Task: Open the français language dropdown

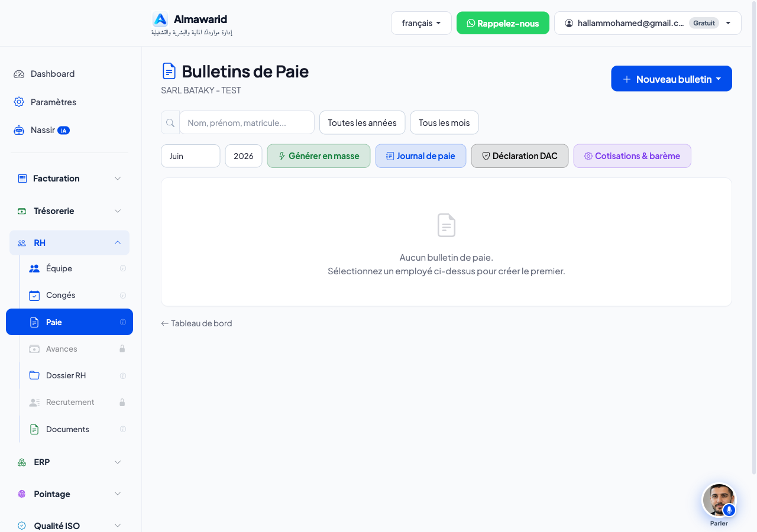Action: 421,23
